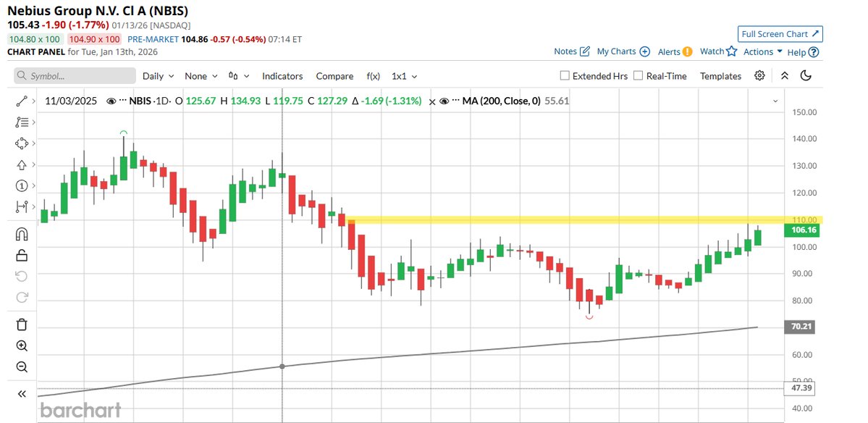Viewport: 868px width, 423px height.
Task: Remove the MA 200 indicator with X
Action: coord(432,101)
